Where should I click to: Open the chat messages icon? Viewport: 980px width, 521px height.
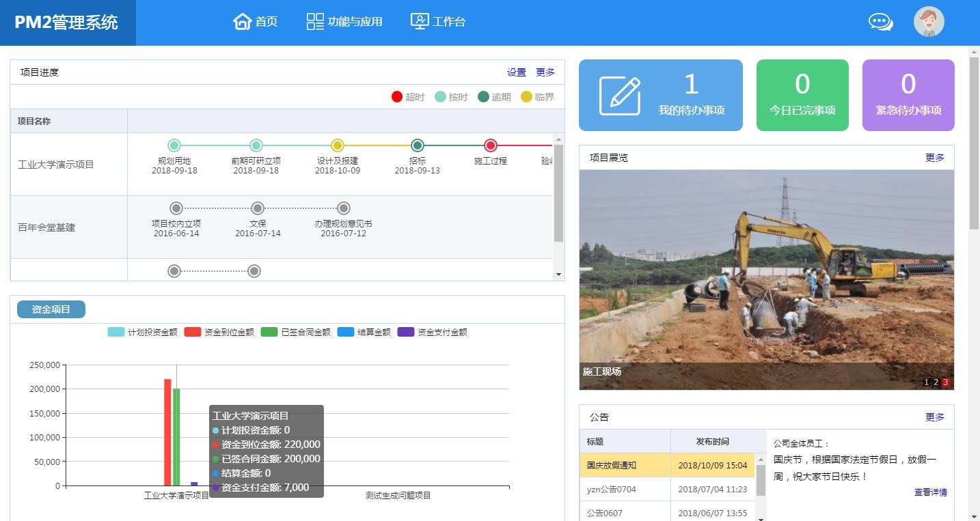point(880,22)
